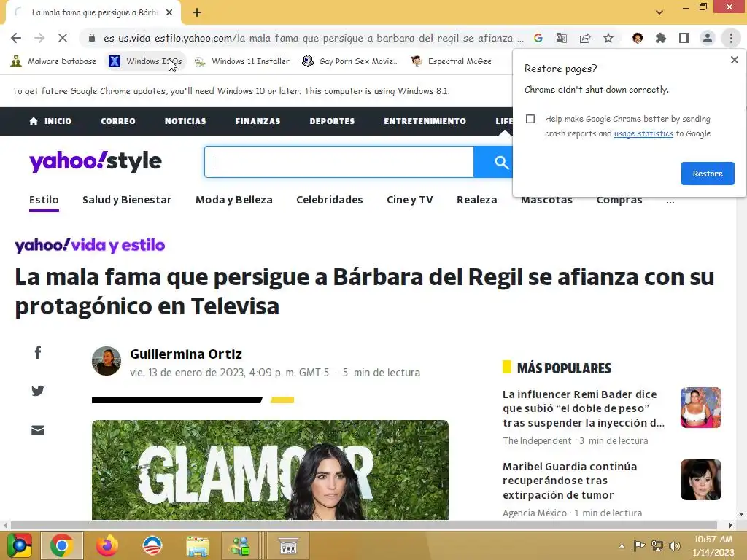Show hidden system tray icons
The width and height of the screenshot is (747, 560).
622,546
